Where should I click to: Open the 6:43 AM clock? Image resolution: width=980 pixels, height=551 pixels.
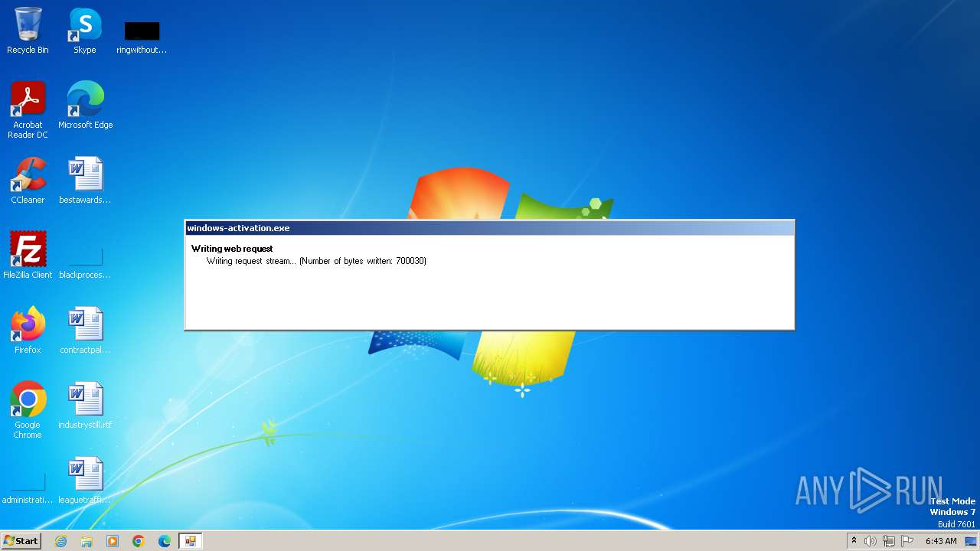point(941,541)
